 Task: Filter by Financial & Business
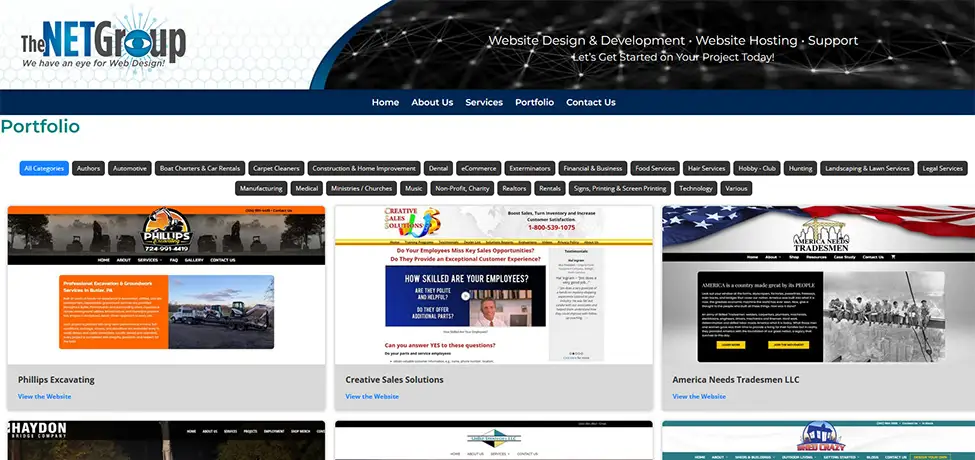point(593,168)
